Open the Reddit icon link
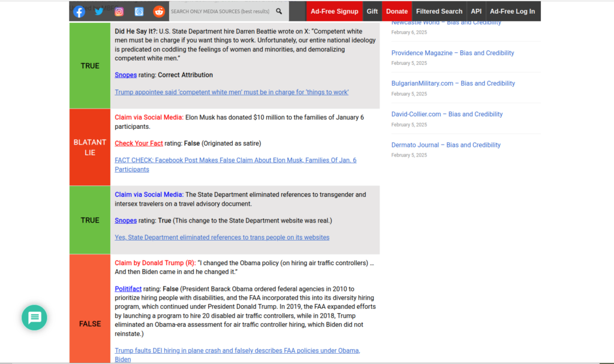Screen dimensions: 614x364 point(159,11)
